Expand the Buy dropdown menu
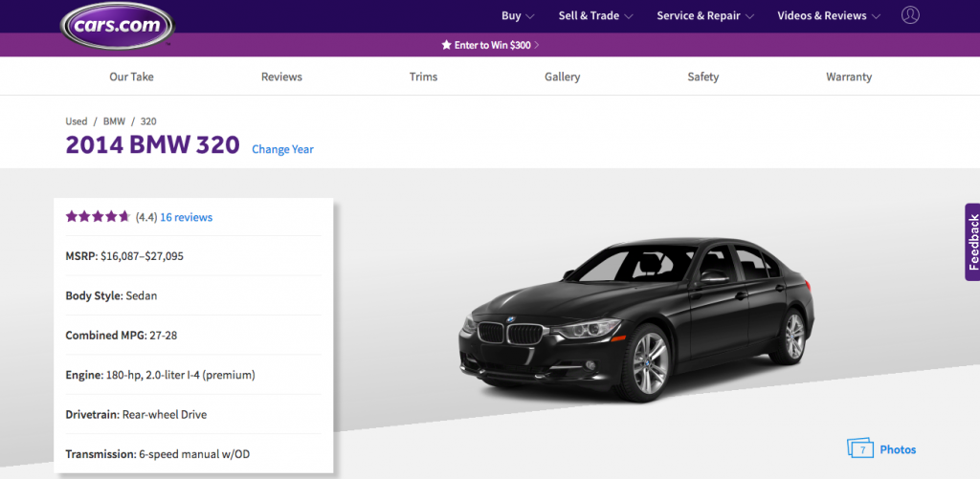980x479 pixels. 518,16
